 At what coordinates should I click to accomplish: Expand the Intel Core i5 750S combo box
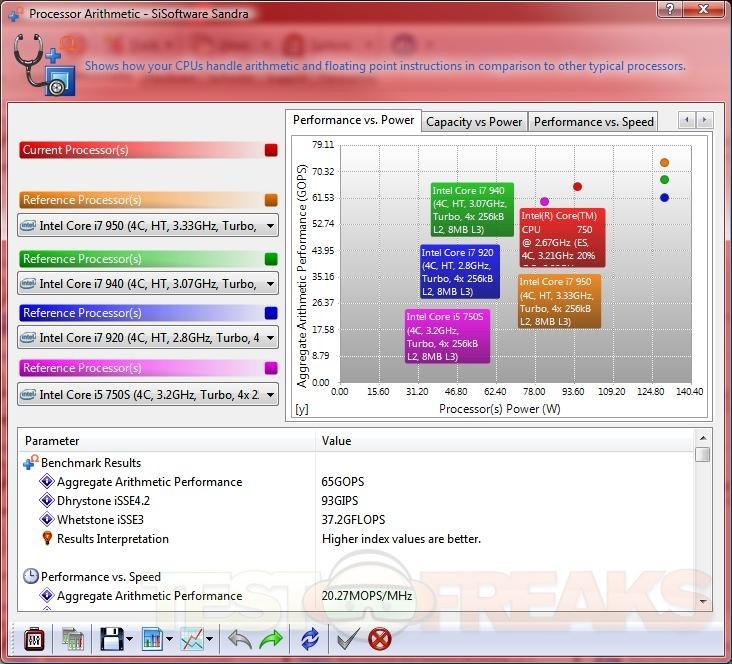coord(270,395)
